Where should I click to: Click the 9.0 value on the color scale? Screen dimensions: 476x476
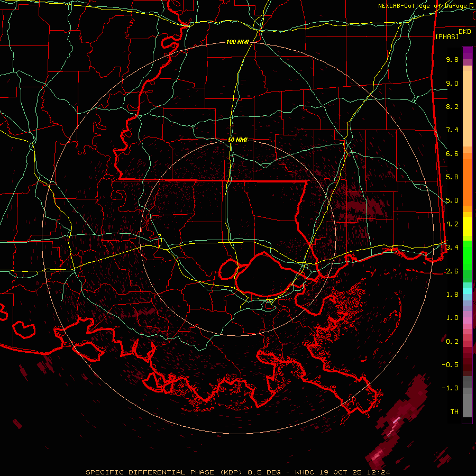tap(452, 83)
